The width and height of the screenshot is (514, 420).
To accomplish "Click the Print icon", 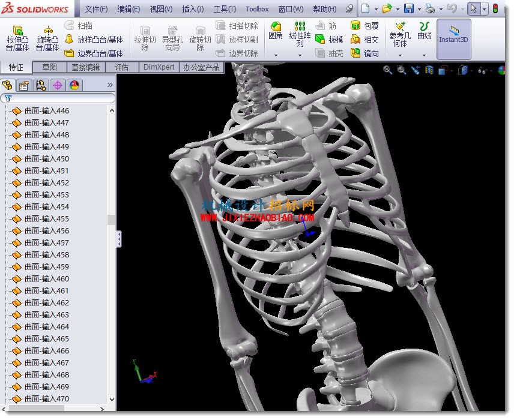I will pos(430,8).
